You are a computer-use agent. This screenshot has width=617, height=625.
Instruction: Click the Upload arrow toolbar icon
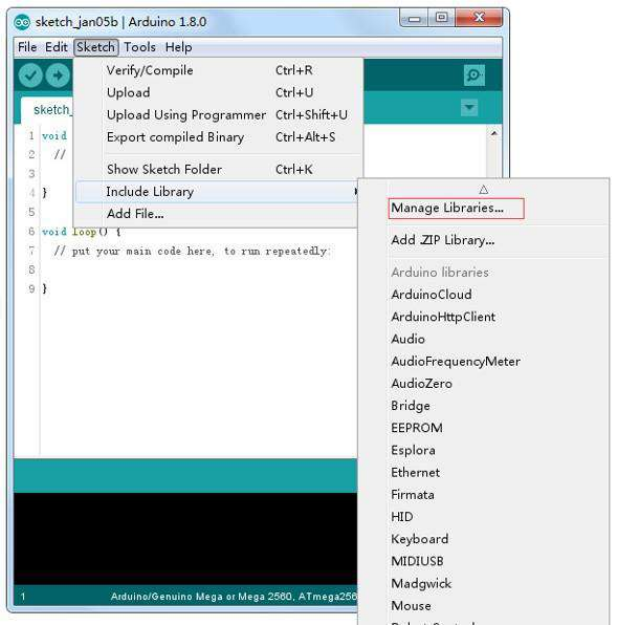58,75
